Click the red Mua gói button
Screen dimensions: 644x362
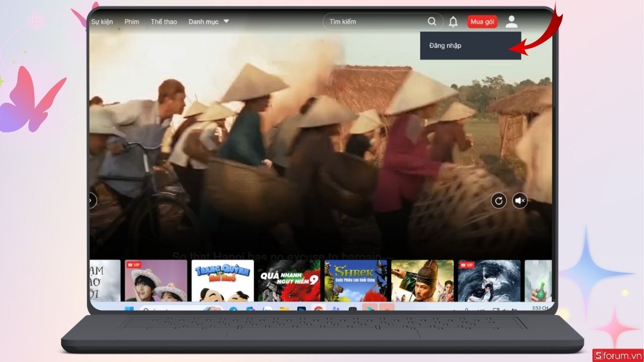click(x=482, y=22)
